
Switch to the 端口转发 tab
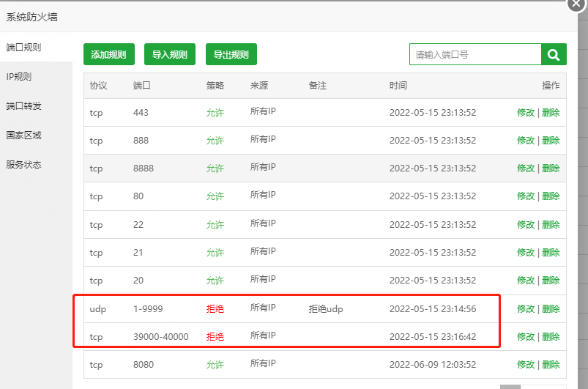point(24,105)
